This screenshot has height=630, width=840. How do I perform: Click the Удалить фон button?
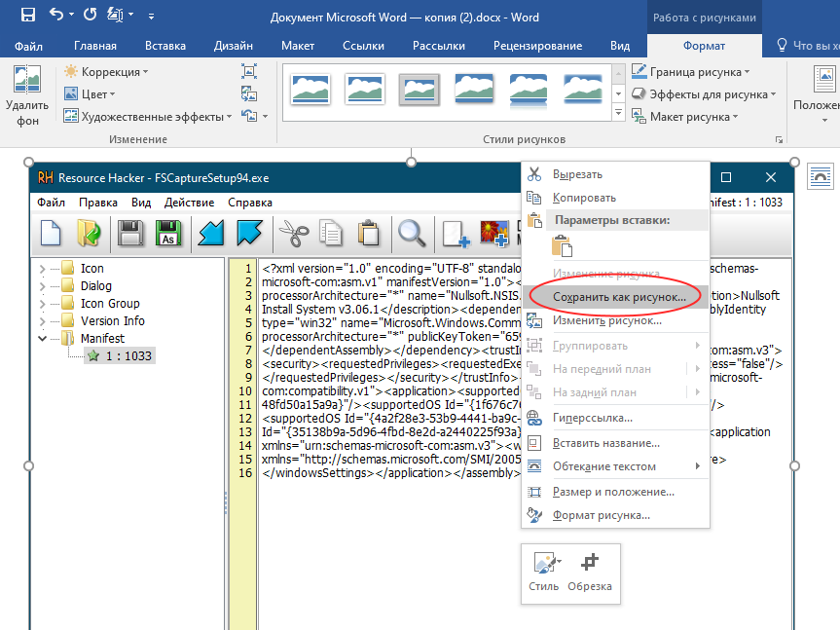27,95
